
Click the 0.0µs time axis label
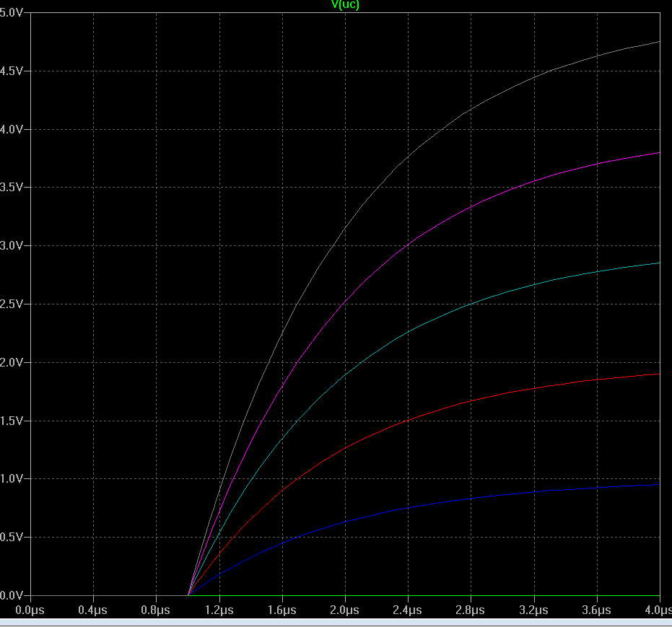pos(30,610)
